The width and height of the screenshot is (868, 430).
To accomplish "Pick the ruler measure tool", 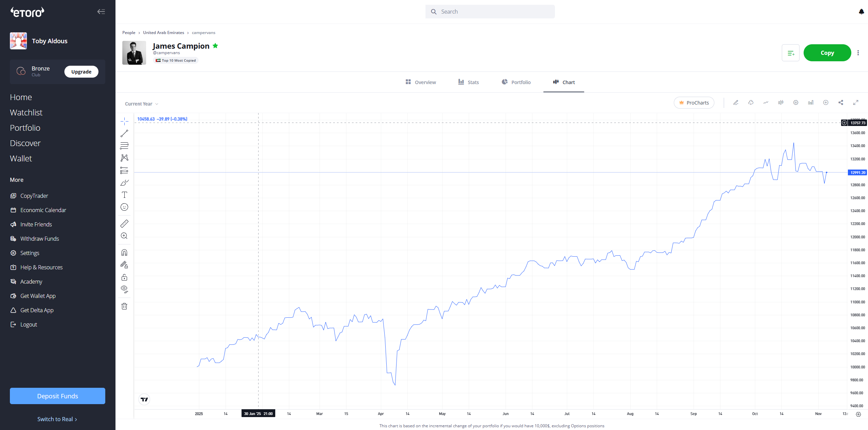I will (124, 224).
